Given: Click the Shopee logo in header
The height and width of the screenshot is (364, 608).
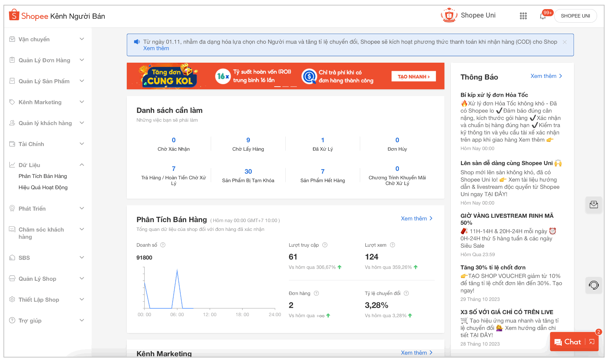Looking at the screenshot, I should 29,16.
